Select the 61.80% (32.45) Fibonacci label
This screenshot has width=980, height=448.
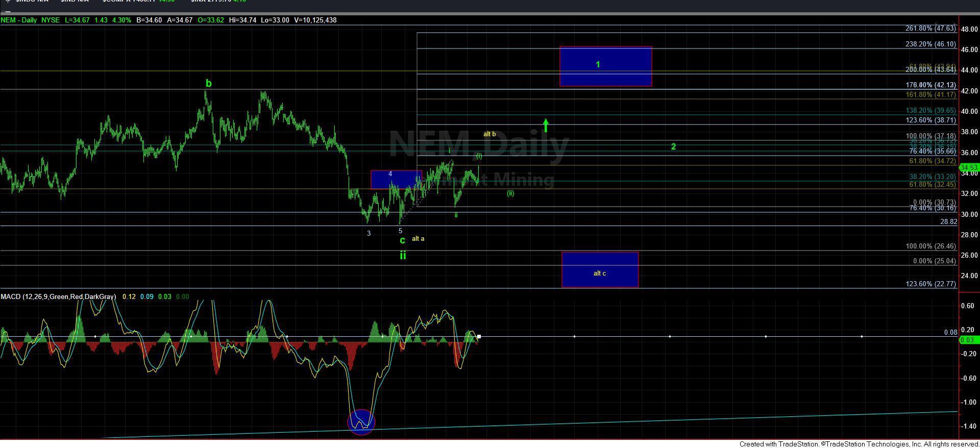click(x=933, y=185)
